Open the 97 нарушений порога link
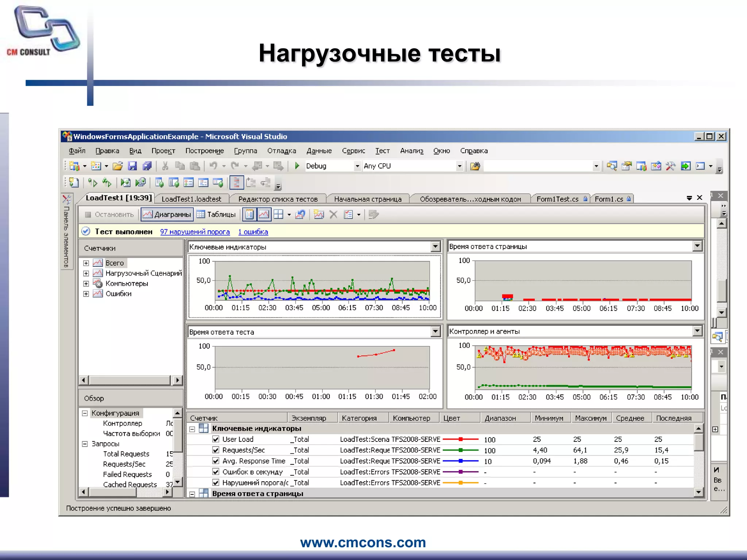 click(195, 232)
